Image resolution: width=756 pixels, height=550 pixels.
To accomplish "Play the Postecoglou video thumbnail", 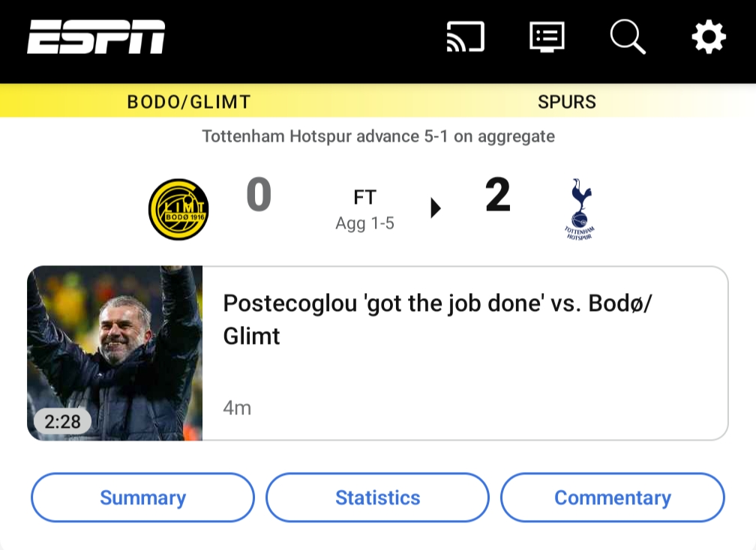I will click(115, 345).
